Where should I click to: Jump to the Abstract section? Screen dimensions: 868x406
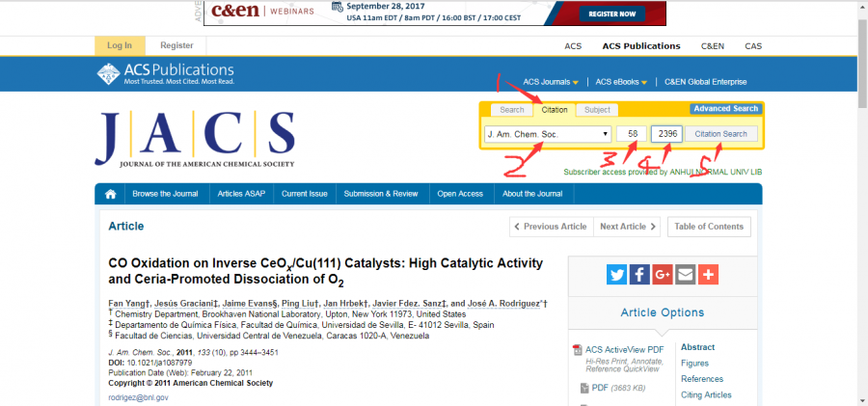tap(697, 347)
